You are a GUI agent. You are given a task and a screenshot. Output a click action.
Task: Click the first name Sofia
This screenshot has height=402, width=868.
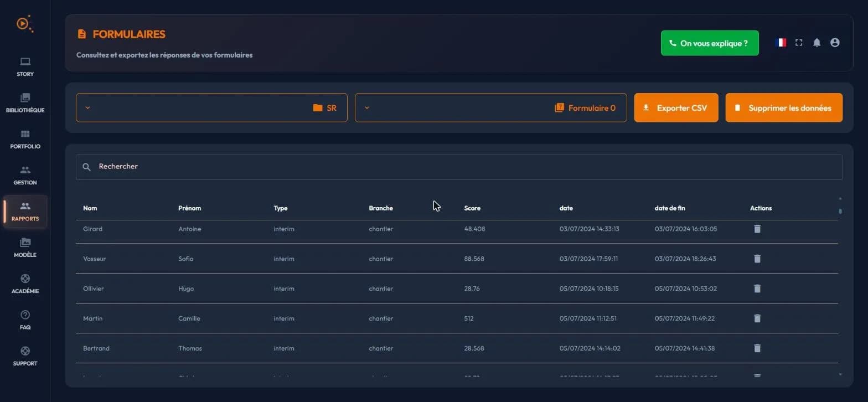click(186, 259)
